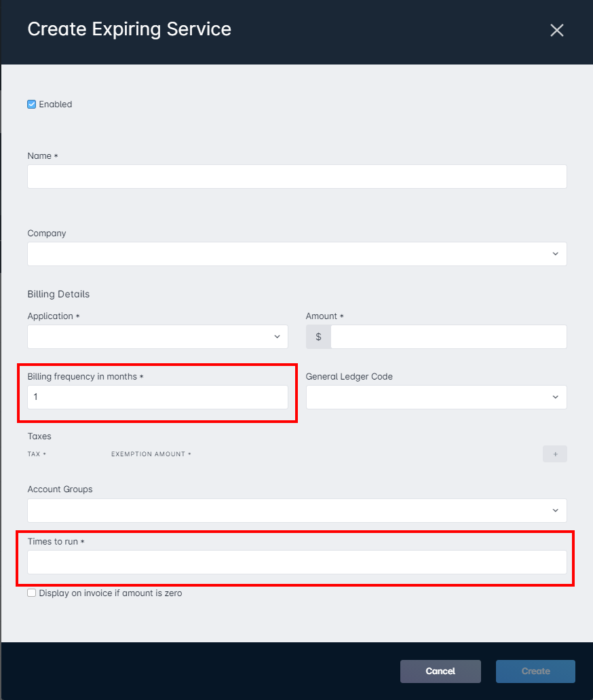The height and width of the screenshot is (700, 593).
Task: Click the TAX column header
Action: click(x=37, y=454)
